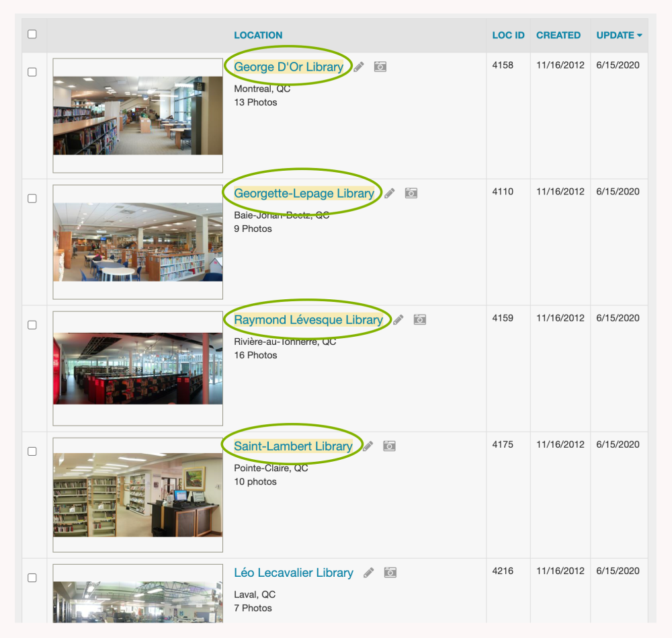The height and width of the screenshot is (638, 672).
Task: Click camera icon beside Raymond Lévesque Library
Action: tap(420, 319)
